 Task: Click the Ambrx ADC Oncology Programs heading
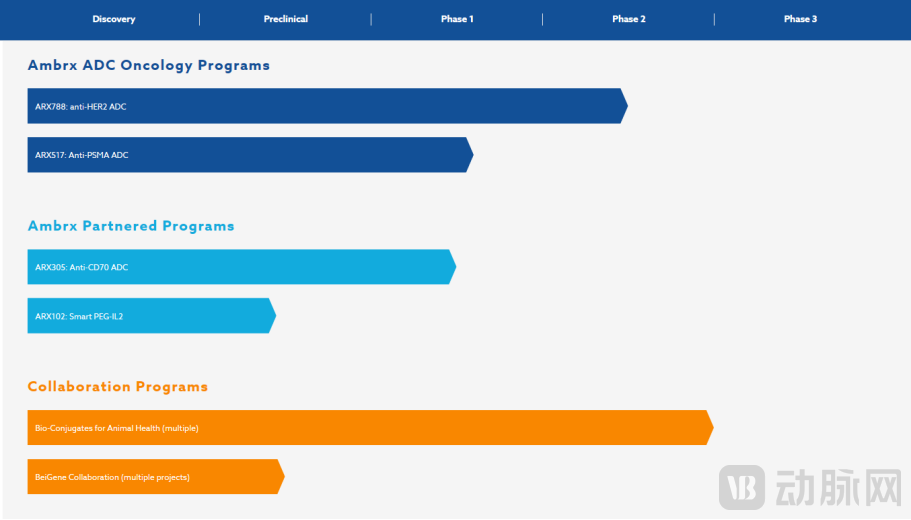(x=149, y=65)
